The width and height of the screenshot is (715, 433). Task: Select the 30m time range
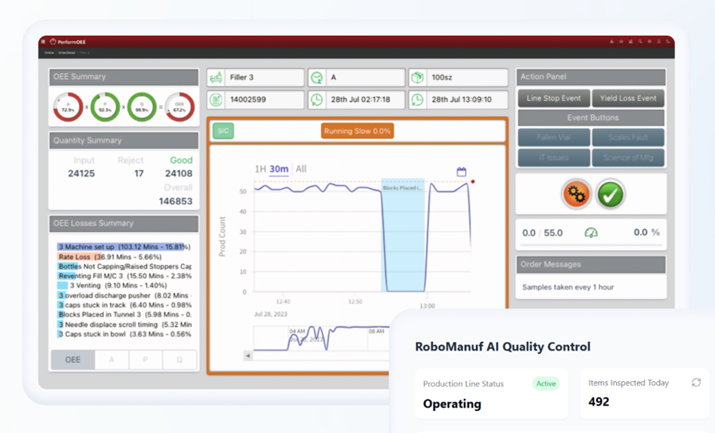click(x=279, y=170)
